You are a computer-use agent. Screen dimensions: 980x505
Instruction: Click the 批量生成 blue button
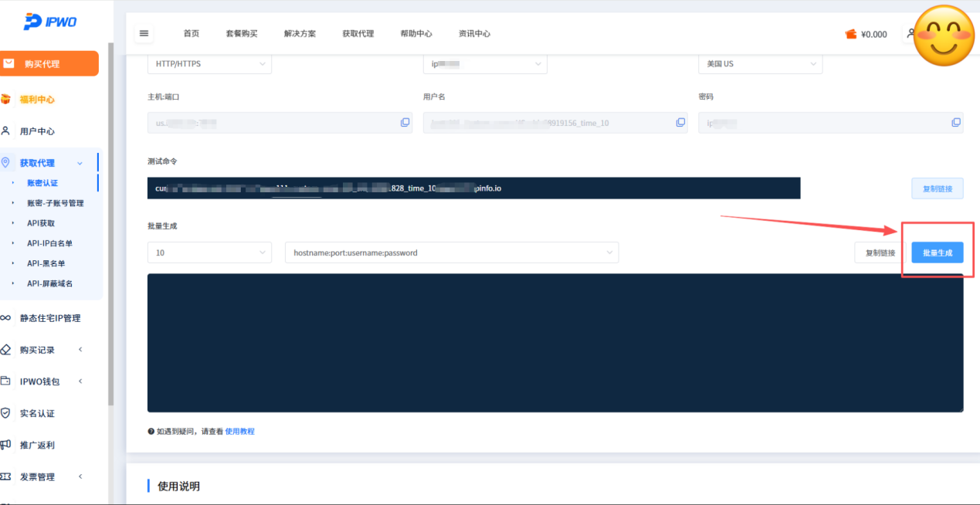point(938,252)
